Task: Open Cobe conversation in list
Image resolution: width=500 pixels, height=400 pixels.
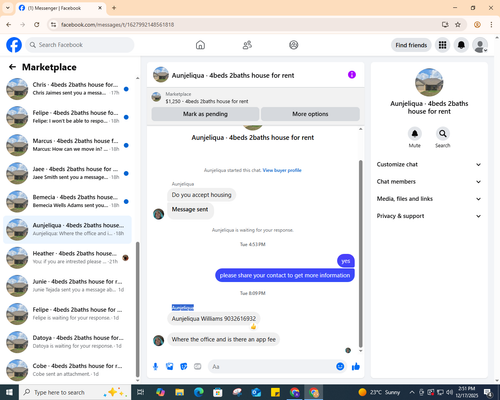Action: pos(68,370)
